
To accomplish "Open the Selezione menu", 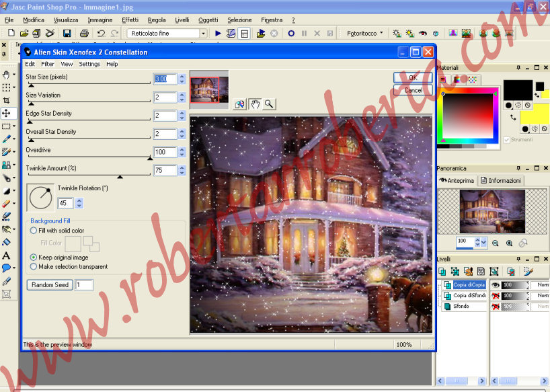I will 239,20.
